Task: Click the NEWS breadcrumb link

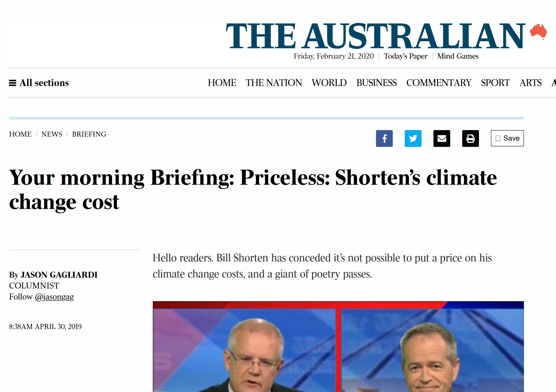Action: pos(52,134)
